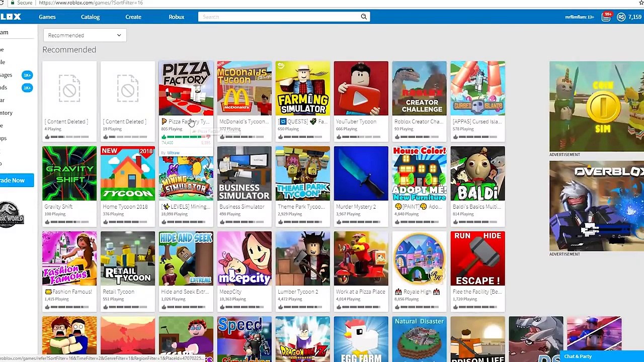Click the browser address bar URL
Image resolution: width=644 pixels, height=362 pixels.
click(x=91, y=3)
